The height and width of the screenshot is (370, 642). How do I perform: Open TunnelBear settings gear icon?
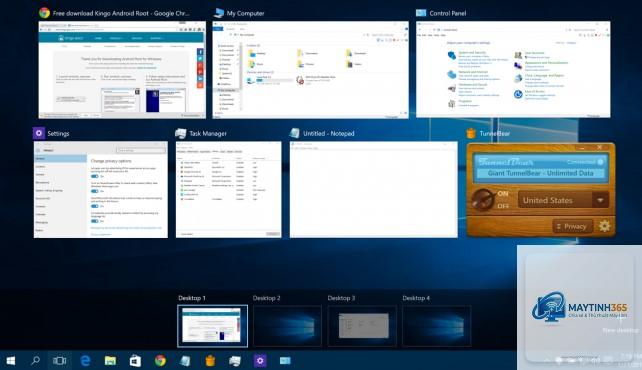click(x=604, y=226)
